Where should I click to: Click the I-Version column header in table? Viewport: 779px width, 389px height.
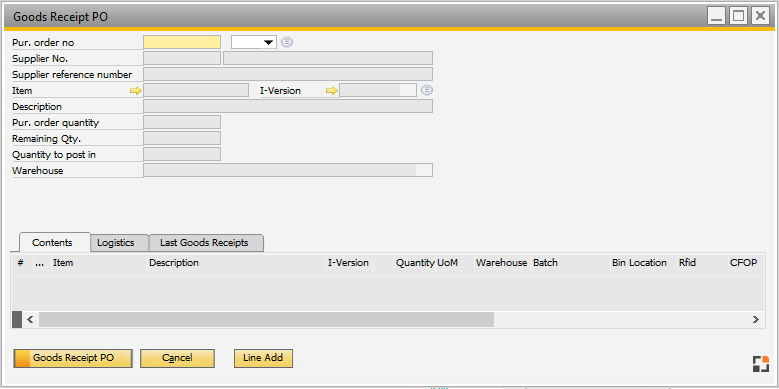(x=349, y=263)
